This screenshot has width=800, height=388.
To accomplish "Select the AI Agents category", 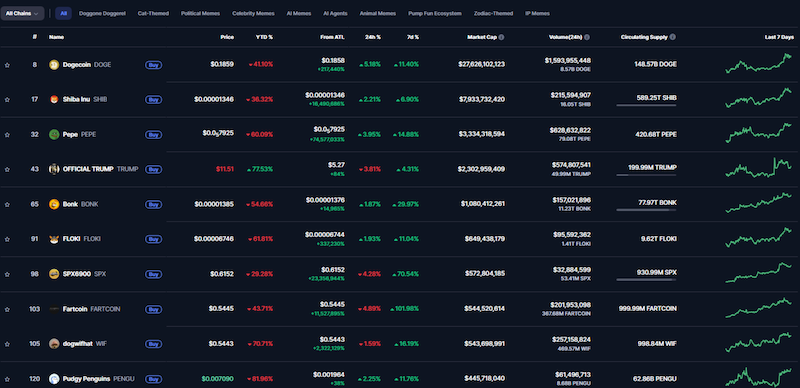I will [335, 14].
